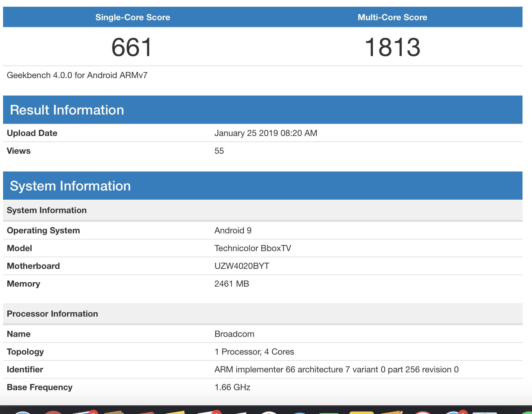Click the red circular dock icon near left

coord(53,412)
